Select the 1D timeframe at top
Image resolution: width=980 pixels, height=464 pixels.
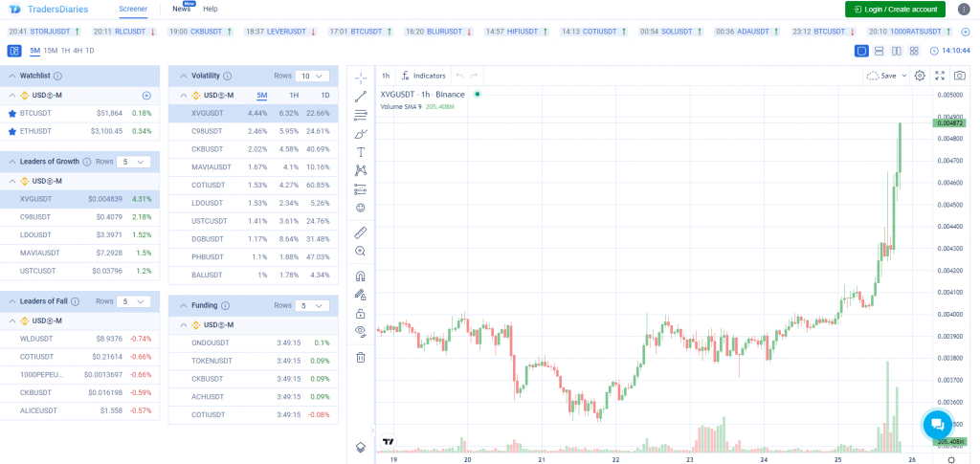coord(90,51)
